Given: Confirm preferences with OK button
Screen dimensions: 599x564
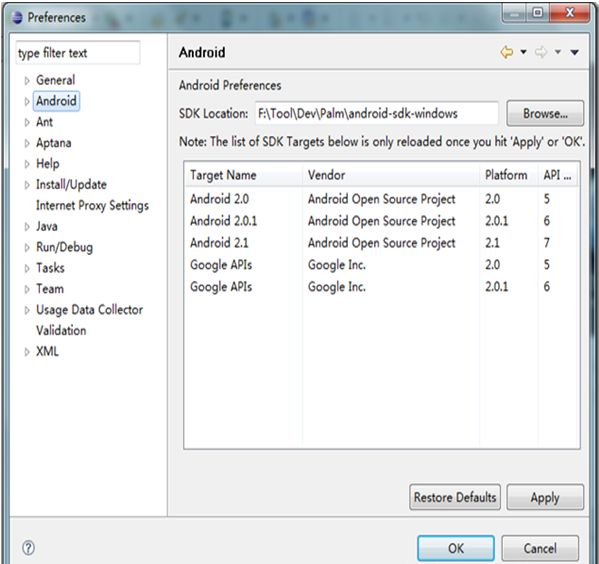Looking at the screenshot, I should [x=456, y=548].
